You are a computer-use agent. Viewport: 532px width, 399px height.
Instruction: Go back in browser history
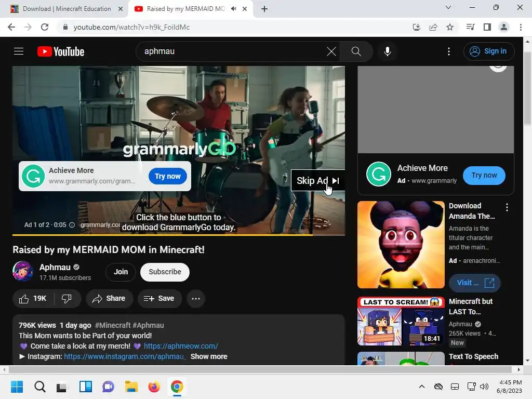coord(11,27)
